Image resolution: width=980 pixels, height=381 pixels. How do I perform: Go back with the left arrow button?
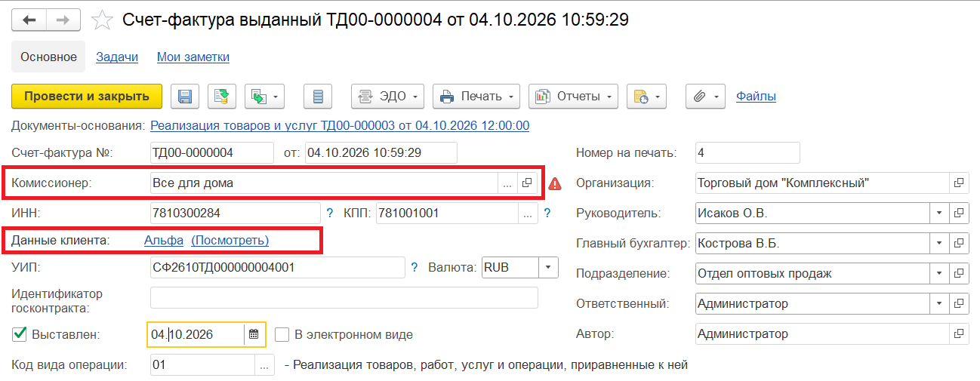coord(29,20)
